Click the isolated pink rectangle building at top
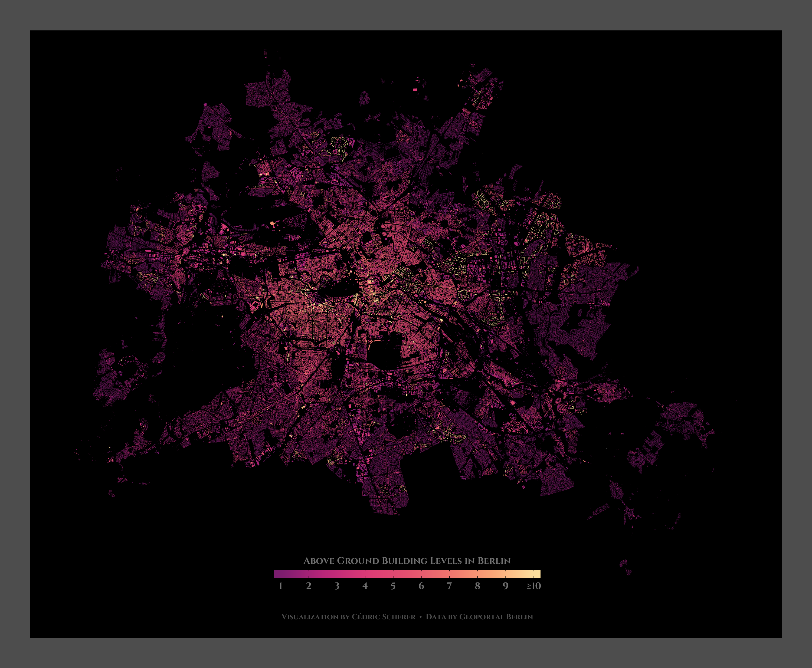The width and height of the screenshot is (812, 668). tap(415, 90)
